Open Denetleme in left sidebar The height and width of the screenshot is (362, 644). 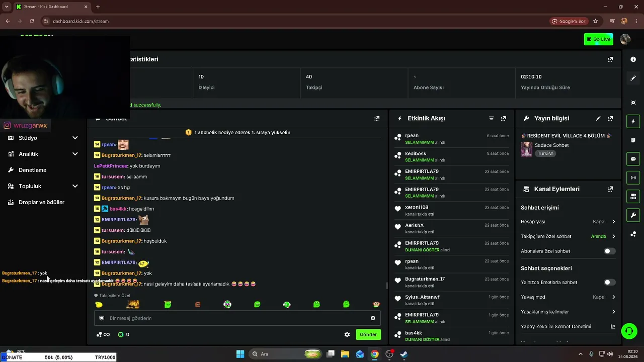tap(32, 170)
